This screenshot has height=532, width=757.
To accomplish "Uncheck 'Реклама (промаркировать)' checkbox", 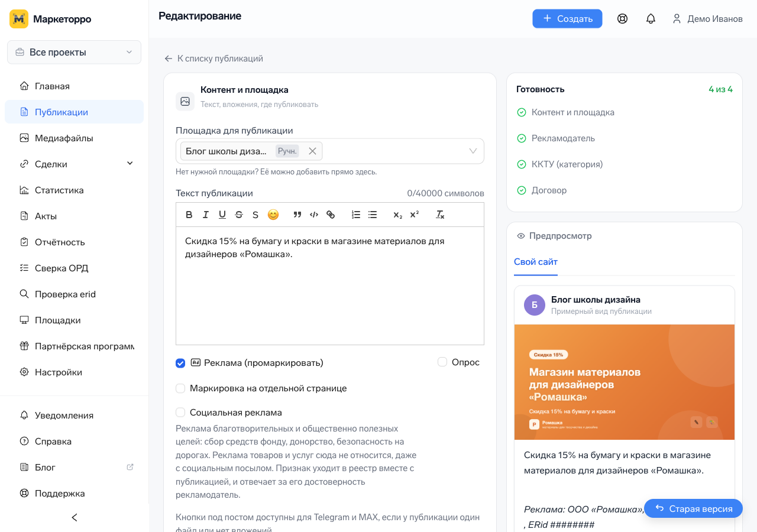I will pyautogui.click(x=180, y=363).
